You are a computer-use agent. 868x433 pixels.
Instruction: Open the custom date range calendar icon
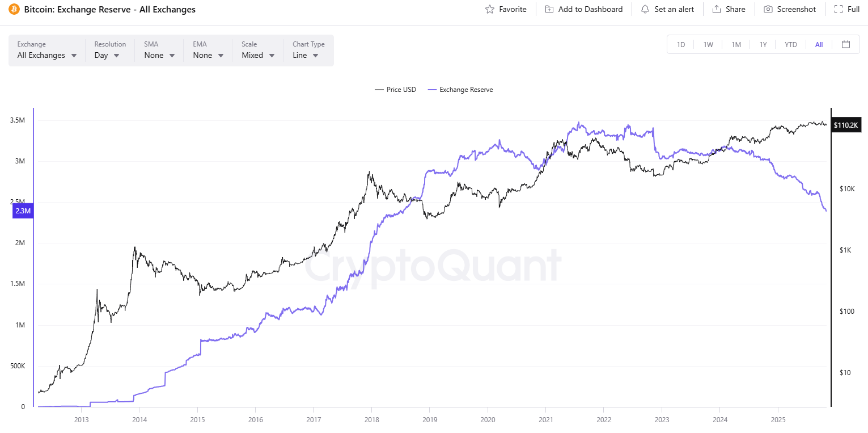[x=846, y=44]
